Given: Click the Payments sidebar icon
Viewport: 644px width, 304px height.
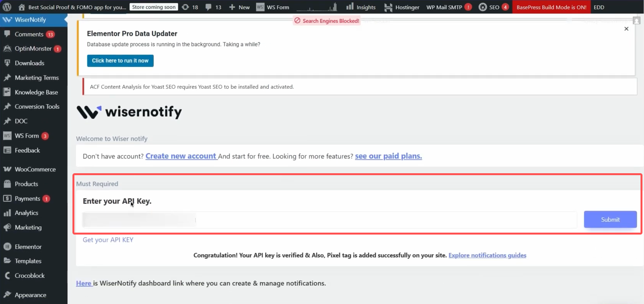Looking at the screenshot, I should pyautogui.click(x=7, y=198).
